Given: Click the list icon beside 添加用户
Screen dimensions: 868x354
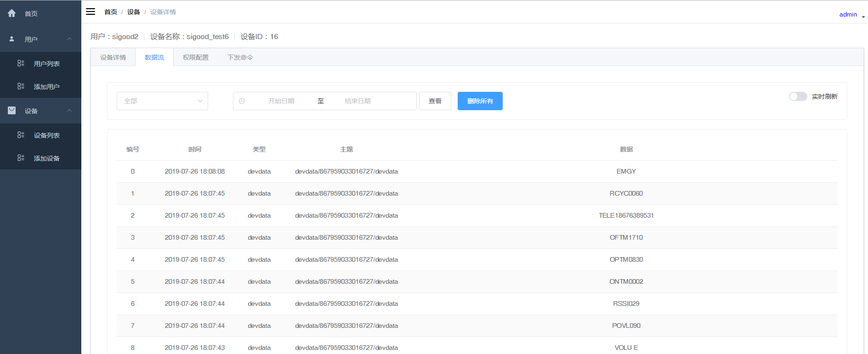Looking at the screenshot, I should coord(21,86).
